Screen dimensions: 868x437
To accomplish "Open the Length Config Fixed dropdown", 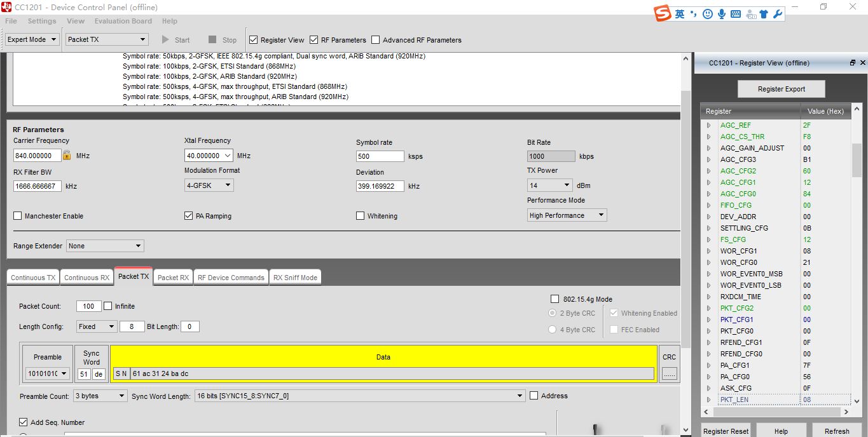I will pyautogui.click(x=96, y=326).
